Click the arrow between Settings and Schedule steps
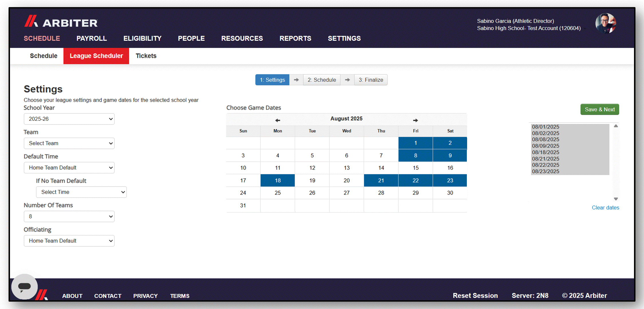 (x=296, y=80)
